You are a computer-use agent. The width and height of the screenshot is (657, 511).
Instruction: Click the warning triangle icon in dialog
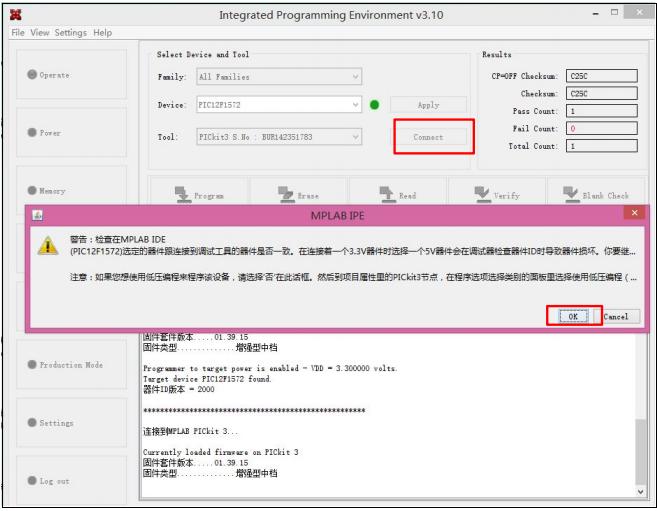pos(48,245)
